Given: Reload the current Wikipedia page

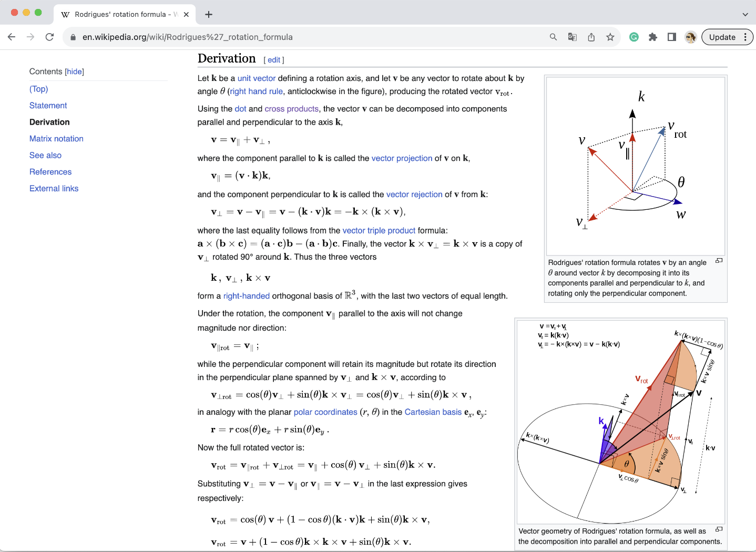Looking at the screenshot, I should pyautogui.click(x=49, y=37).
